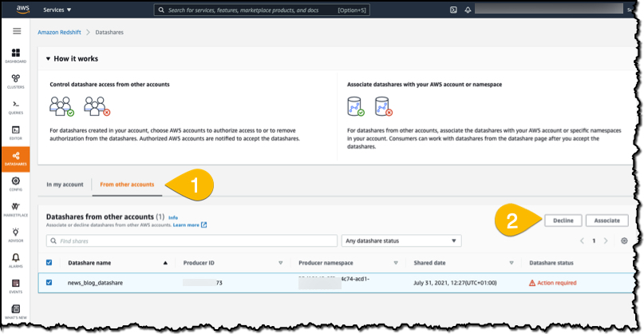Toggle the hamburger navigation menu
644x334 pixels.
coord(17,31)
